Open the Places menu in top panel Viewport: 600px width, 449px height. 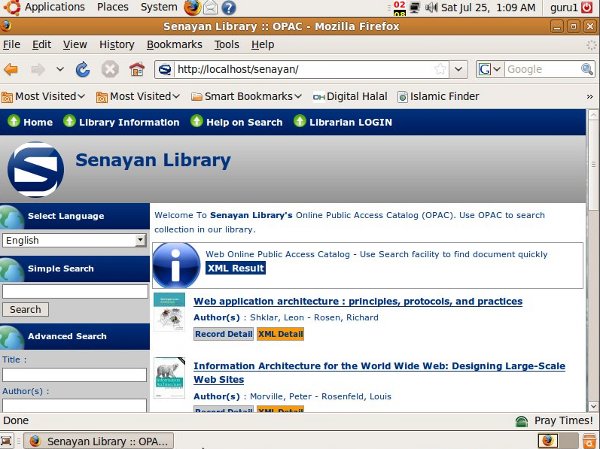click(112, 7)
